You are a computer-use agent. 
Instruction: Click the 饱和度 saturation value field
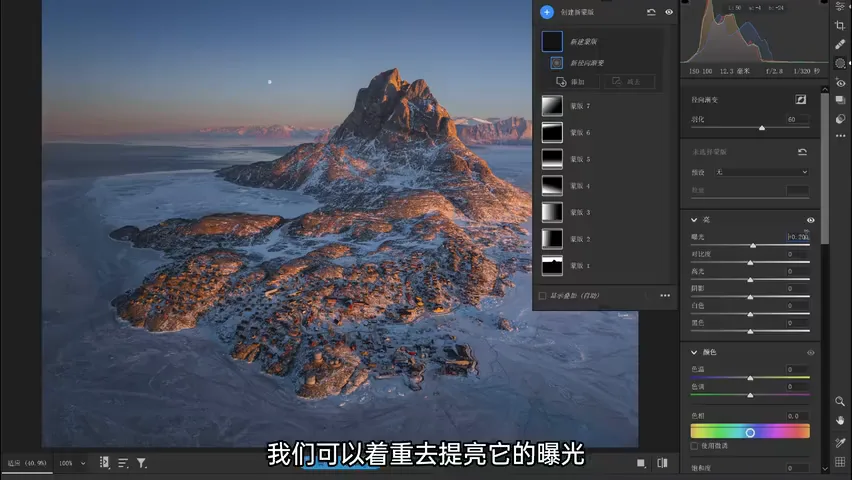797,468
